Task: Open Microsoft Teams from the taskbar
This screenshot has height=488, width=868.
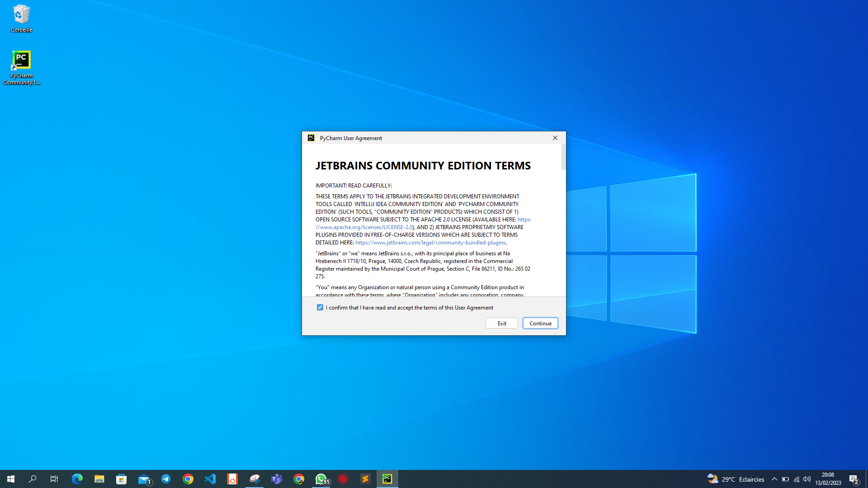Action: coord(277,479)
